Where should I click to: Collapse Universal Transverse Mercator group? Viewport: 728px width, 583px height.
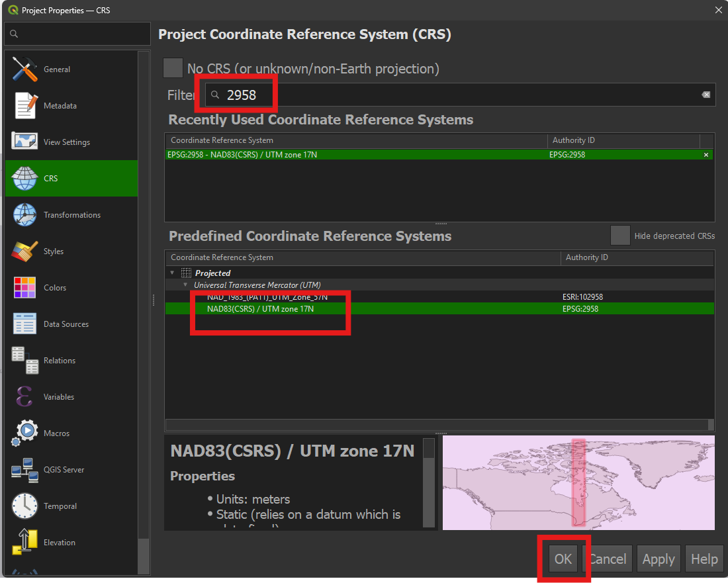pyautogui.click(x=185, y=285)
